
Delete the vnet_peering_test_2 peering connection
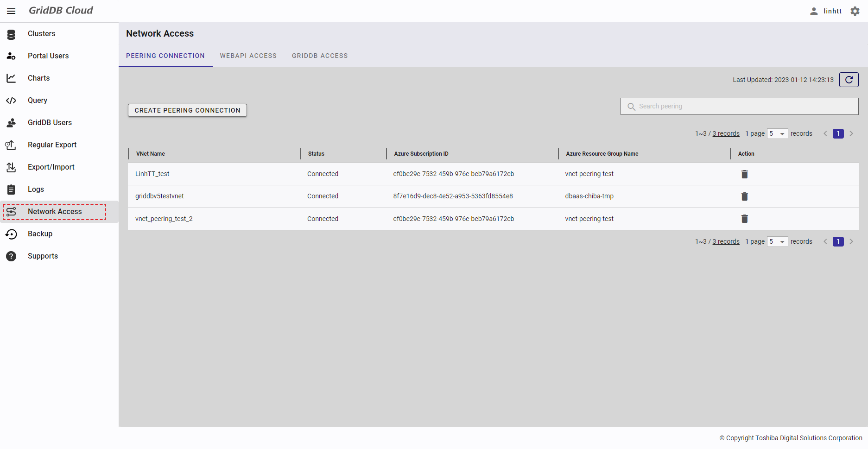click(744, 219)
